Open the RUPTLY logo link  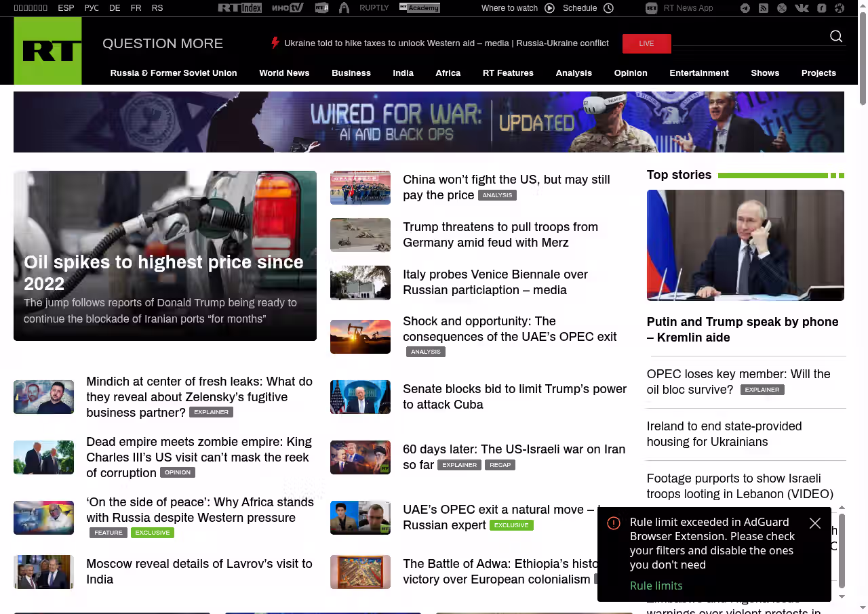(374, 8)
